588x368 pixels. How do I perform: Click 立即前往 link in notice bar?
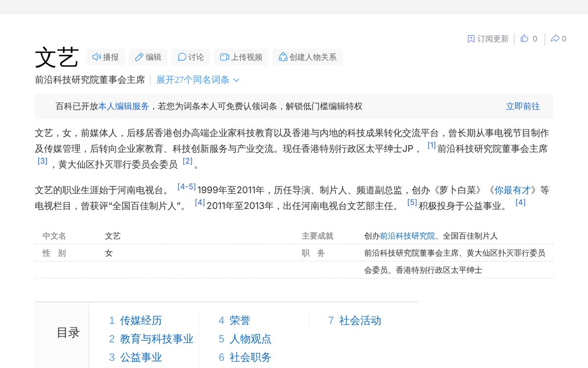tap(523, 106)
